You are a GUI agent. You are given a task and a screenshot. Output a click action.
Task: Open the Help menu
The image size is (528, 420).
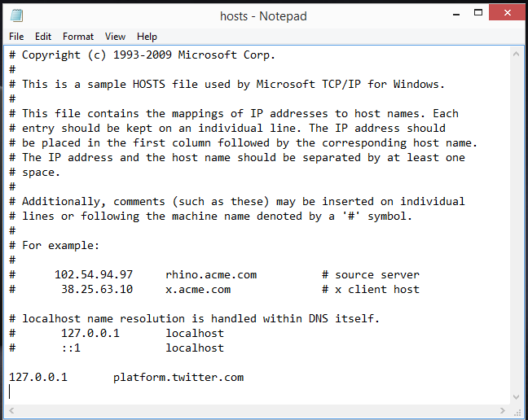click(x=147, y=37)
